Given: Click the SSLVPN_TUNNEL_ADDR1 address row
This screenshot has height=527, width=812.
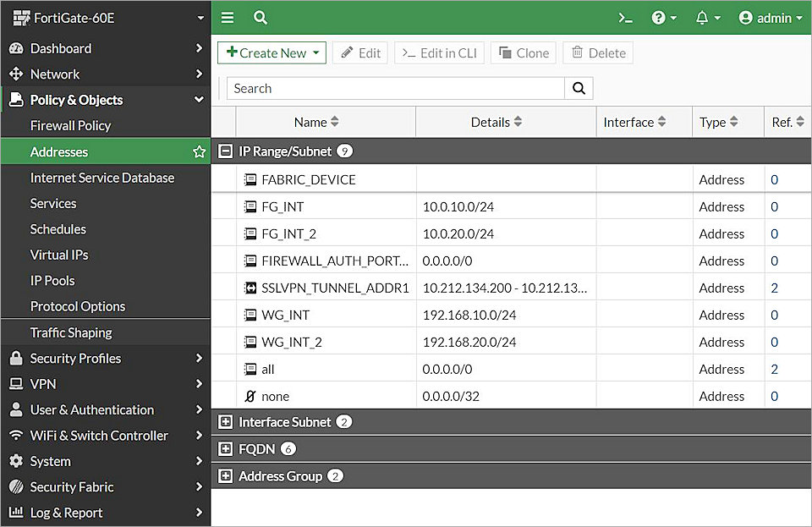Looking at the screenshot, I should point(335,288).
